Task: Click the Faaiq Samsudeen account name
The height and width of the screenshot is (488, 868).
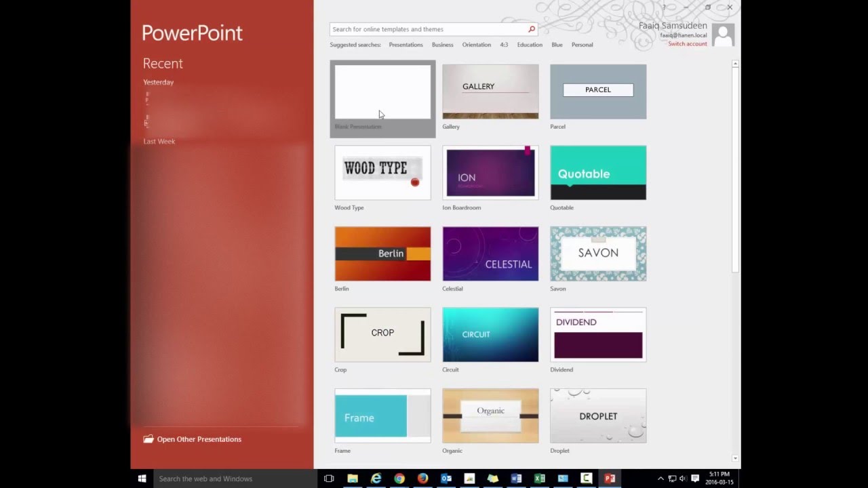Action: [x=673, y=26]
